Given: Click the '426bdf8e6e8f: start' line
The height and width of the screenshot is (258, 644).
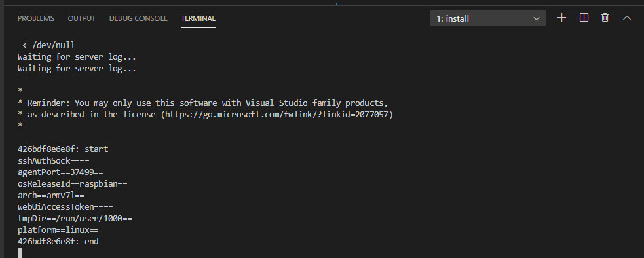Looking at the screenshot, I should coord(63,149).
